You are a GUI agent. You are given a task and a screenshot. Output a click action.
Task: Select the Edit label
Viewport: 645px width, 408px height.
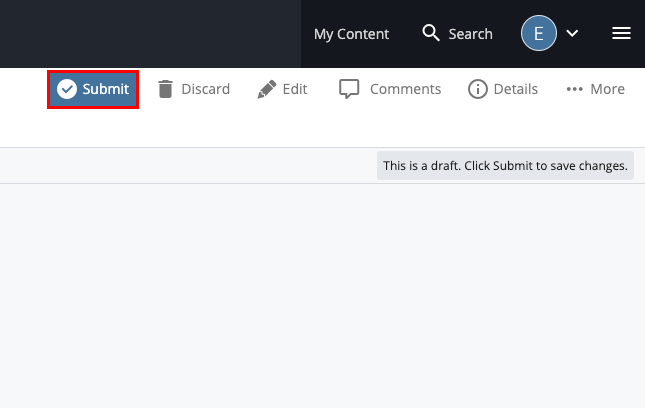click(x=295, y=89)
